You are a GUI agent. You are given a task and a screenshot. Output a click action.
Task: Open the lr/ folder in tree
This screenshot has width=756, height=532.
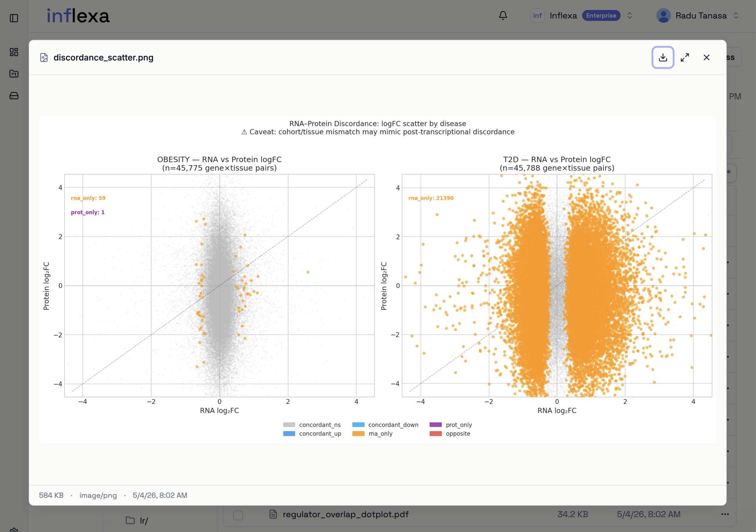click(x=137, y=521)
